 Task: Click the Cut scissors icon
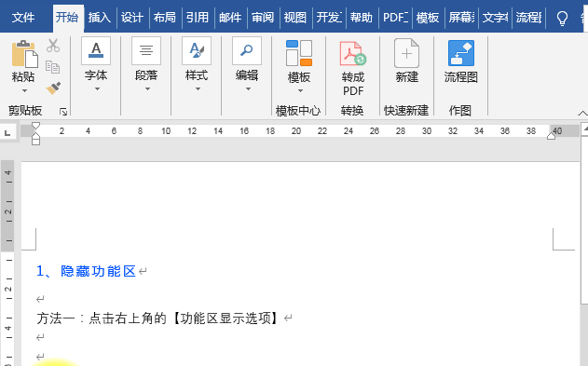pyautogui.click(x=53, y=46)
